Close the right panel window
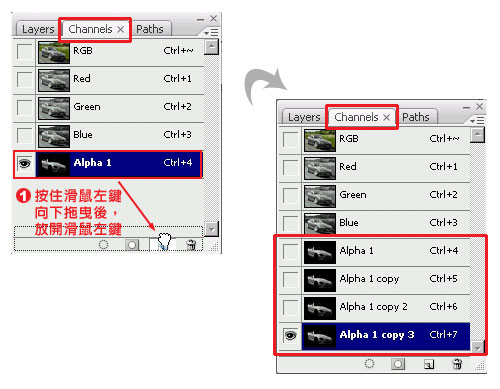The image size is (500, 389). tap(480, 107)
